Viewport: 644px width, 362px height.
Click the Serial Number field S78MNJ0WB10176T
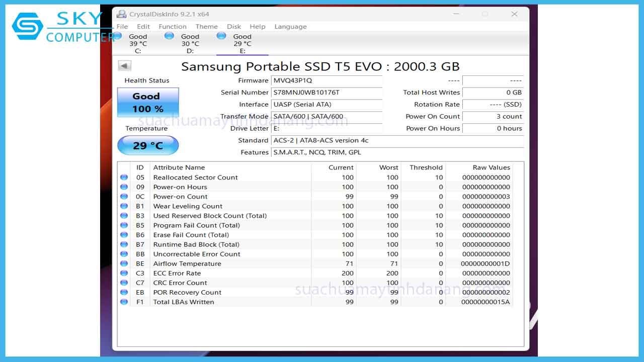327,93
